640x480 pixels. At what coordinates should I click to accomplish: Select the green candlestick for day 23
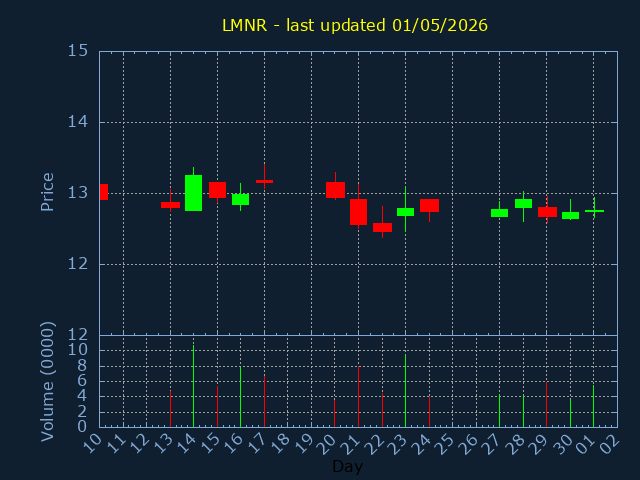405,212
